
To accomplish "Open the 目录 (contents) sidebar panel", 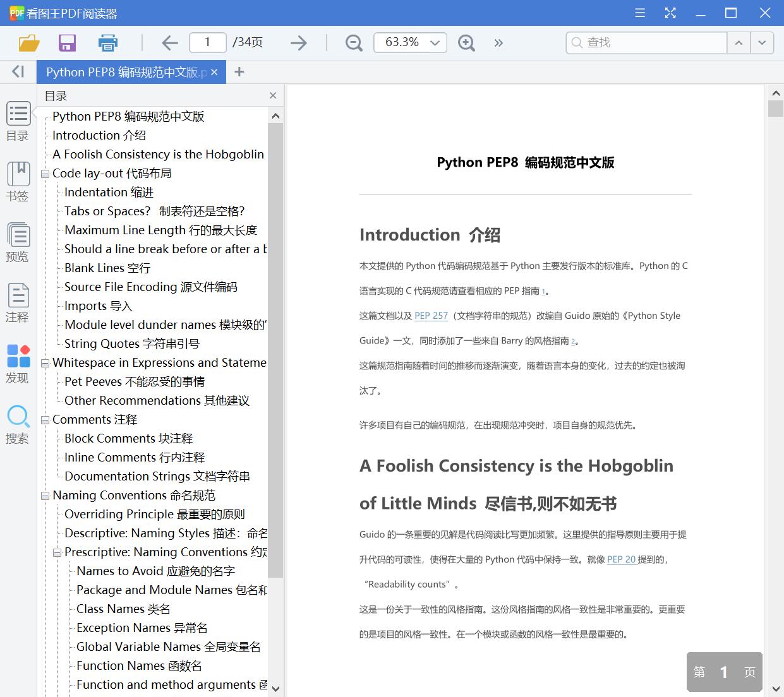I will tap(18, 121).
